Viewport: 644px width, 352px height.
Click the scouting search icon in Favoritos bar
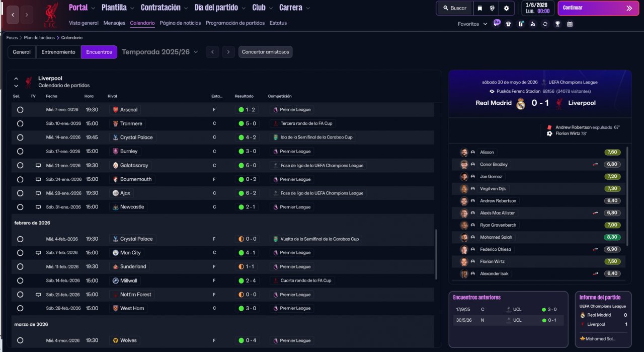(533, 24)
